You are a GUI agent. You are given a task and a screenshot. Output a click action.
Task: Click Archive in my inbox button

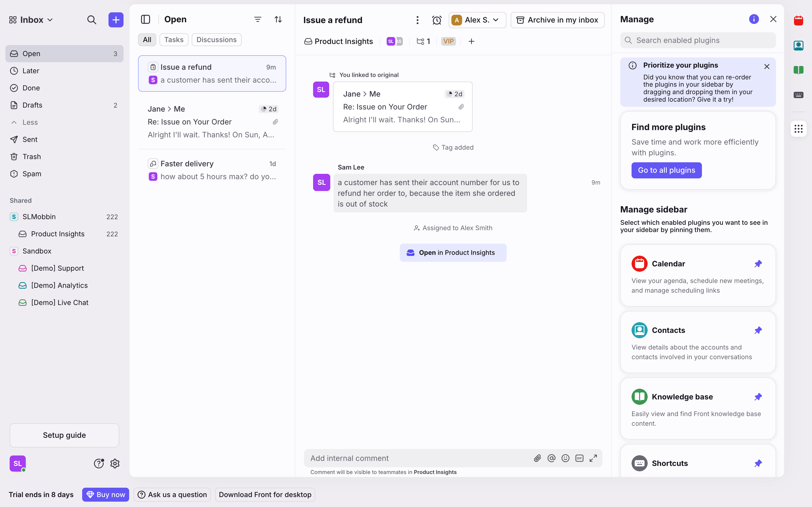click(x=557, y=20)
